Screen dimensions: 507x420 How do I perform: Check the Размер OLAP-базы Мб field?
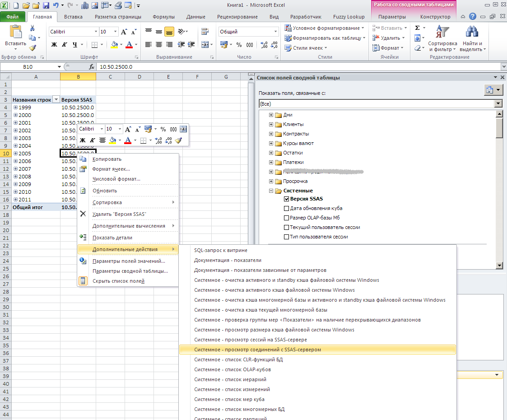click(x=287, y=218)
